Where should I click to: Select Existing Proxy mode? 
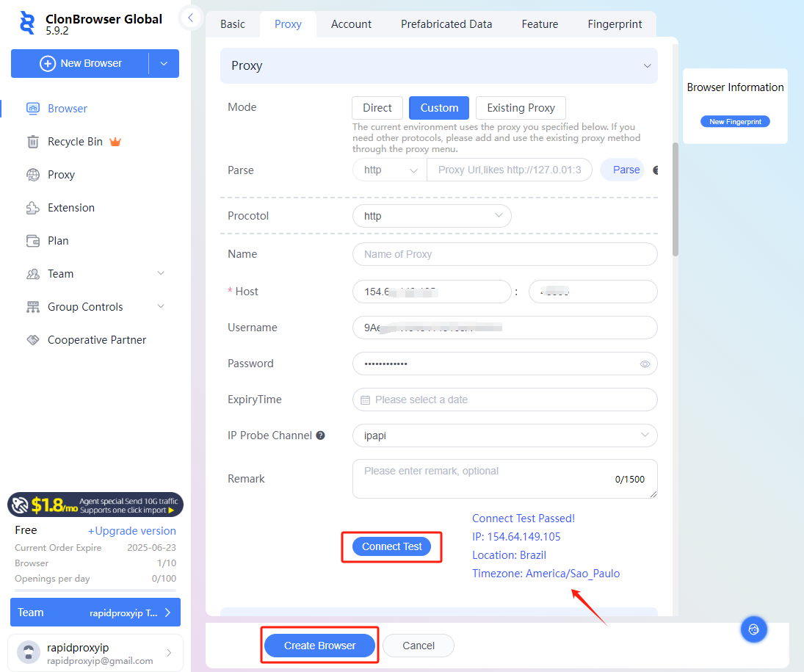tap(521, 108)
